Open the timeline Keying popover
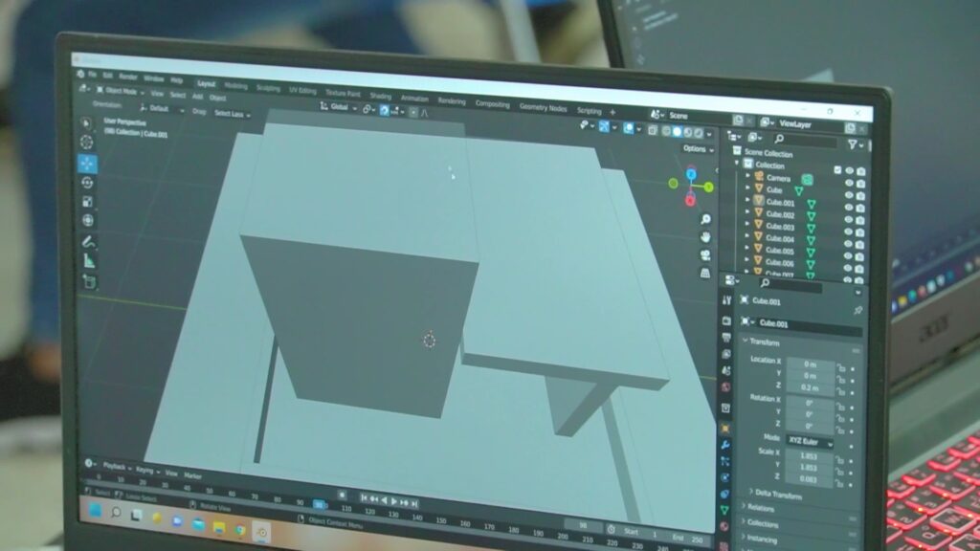Viewport: 980px width, 551px height. [x=147, y=471]
